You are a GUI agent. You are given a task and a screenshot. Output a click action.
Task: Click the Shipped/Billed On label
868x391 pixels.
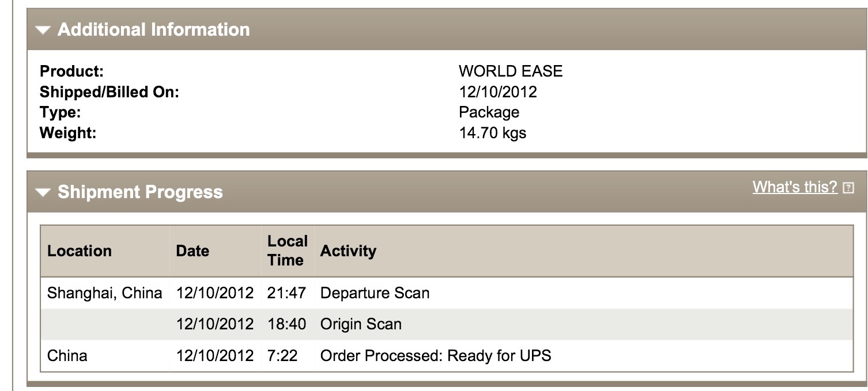110,92
